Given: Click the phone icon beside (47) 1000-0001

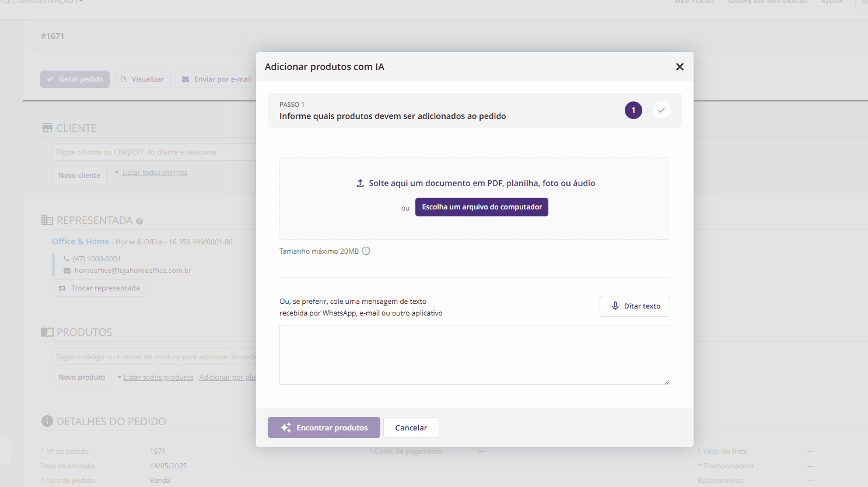Looking at the screenshot, I should (66, 259).
